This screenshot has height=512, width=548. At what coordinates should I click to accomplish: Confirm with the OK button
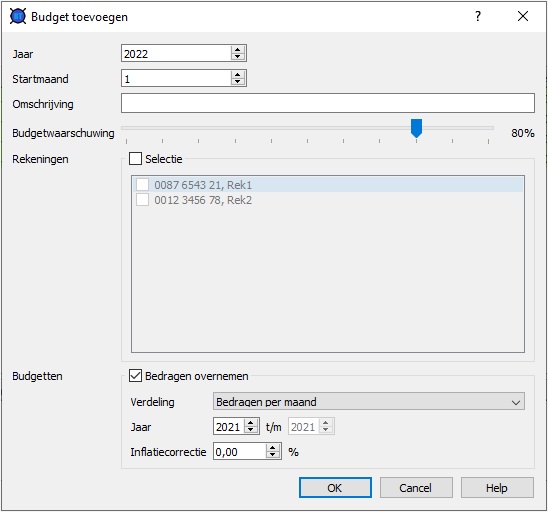pos(335,488)
